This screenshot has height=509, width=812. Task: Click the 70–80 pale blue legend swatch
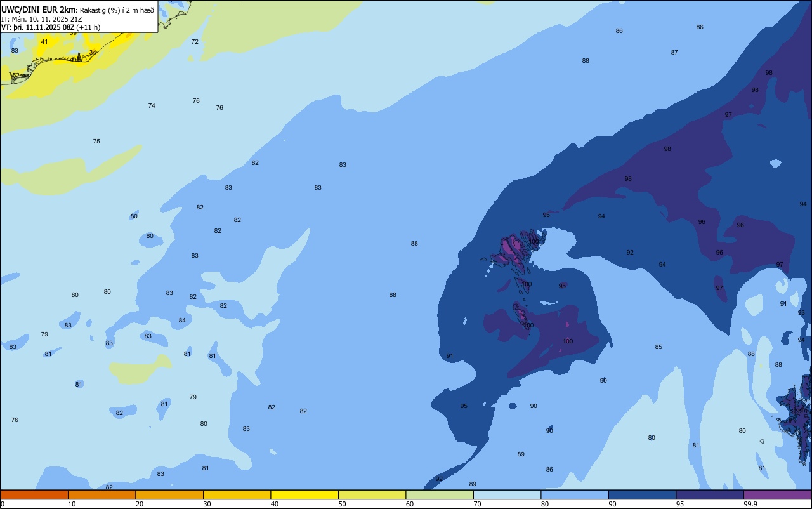(507, 494)
